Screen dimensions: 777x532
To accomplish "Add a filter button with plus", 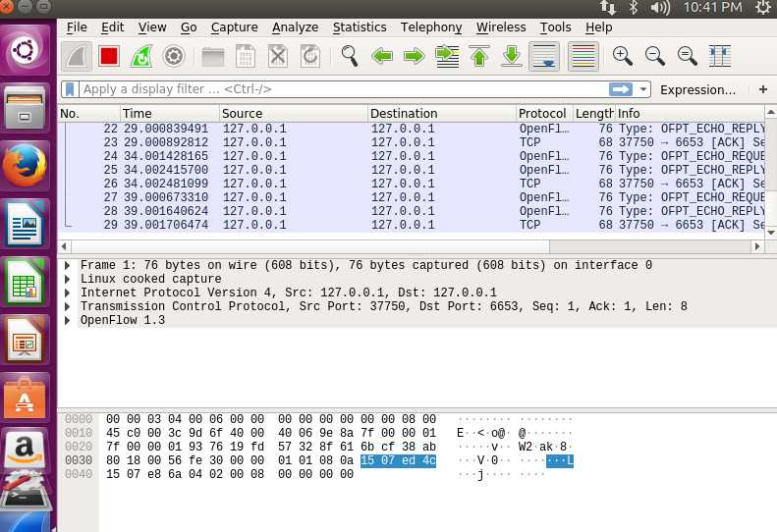I will 763,89.
